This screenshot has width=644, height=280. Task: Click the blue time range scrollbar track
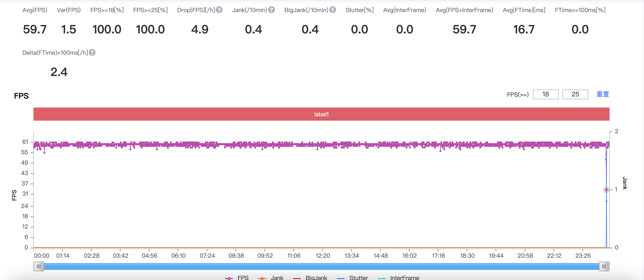pos(321,266)
